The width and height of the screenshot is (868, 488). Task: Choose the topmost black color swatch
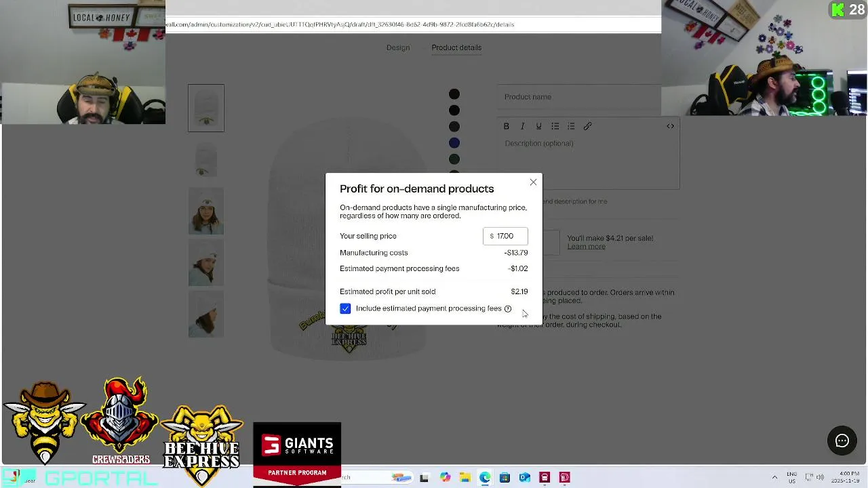pyautogui.click(x=454, y=94)
